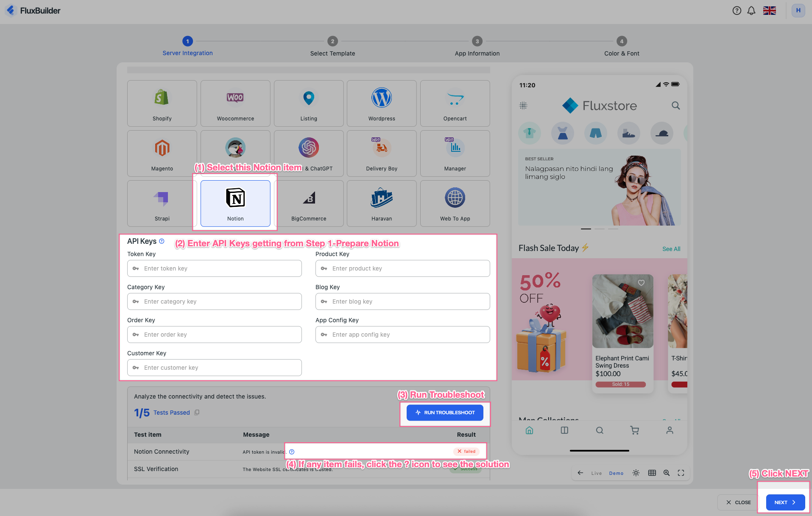
Task: Zoom the phone preview
Action: [x=667, y=473]
